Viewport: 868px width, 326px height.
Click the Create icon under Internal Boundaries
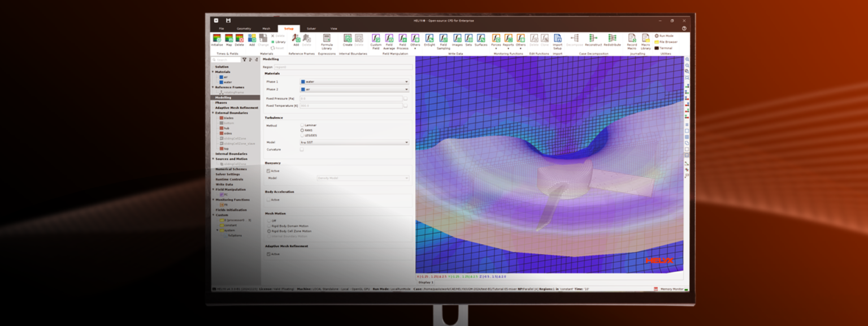[x=348, y=38]
